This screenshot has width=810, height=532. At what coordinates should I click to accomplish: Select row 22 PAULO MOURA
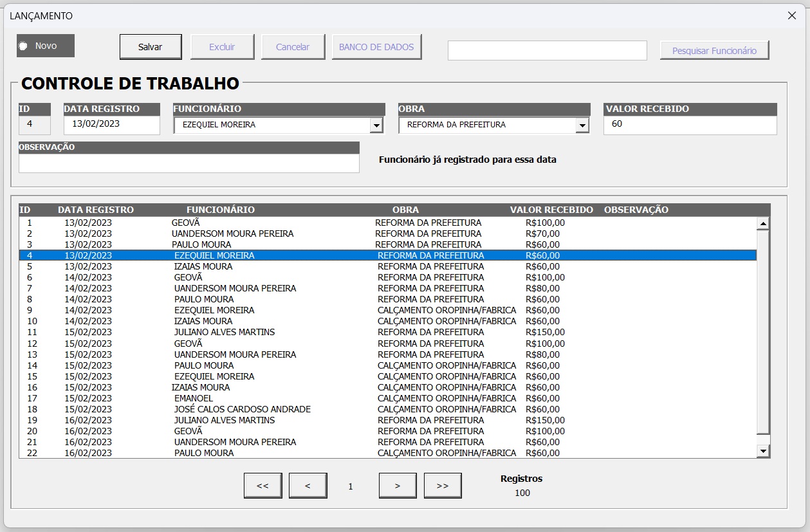(x=388, y=453)
